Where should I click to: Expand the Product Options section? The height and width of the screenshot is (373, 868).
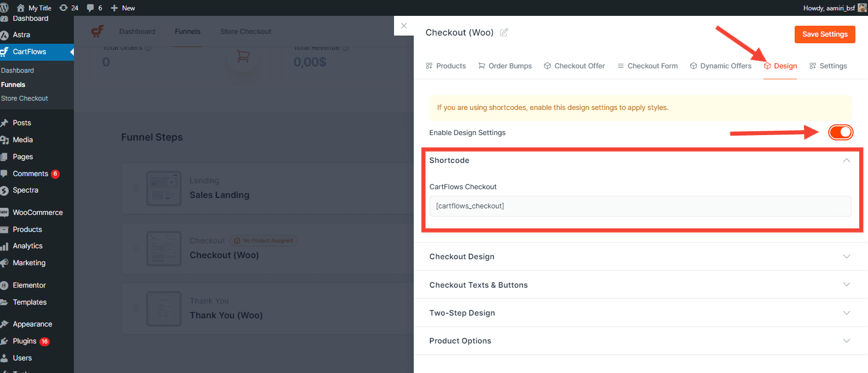point(846,341)
